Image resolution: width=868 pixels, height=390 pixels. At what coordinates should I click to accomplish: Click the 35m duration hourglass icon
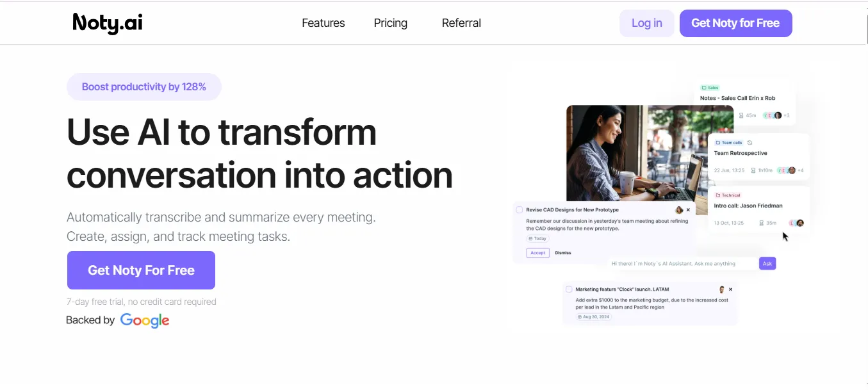pos(762,223)
